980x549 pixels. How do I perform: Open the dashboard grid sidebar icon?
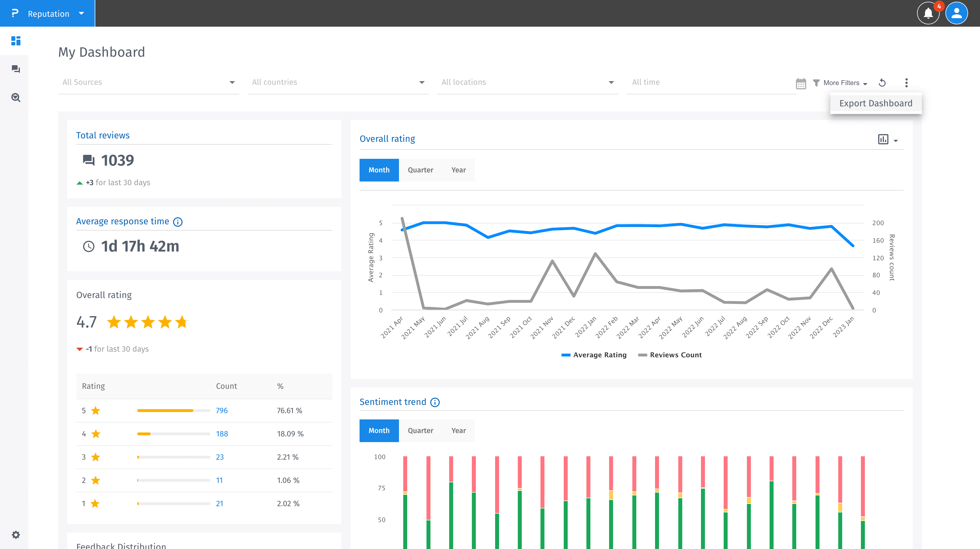[16, 41]
